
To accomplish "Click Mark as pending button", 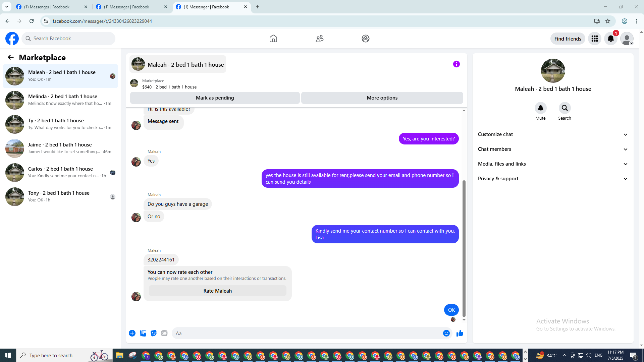I will pyautogui.click(x=215, y=98).
